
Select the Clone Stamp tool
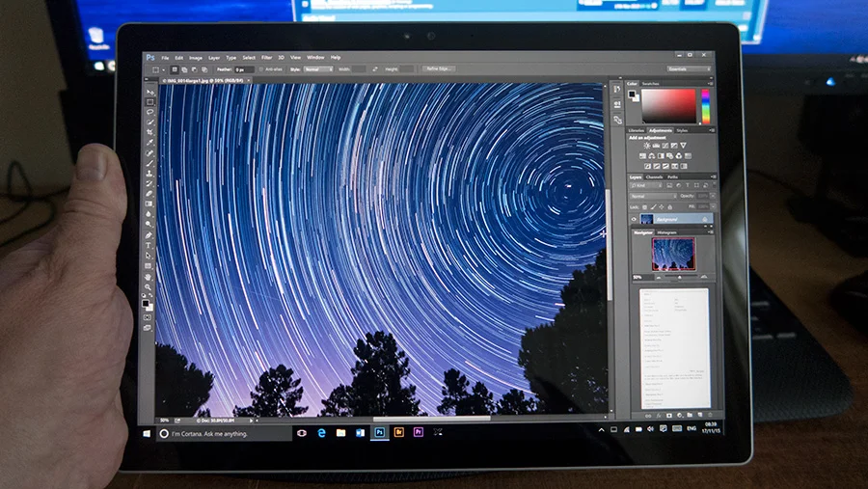pyautogui.click(x=149, y=173)
